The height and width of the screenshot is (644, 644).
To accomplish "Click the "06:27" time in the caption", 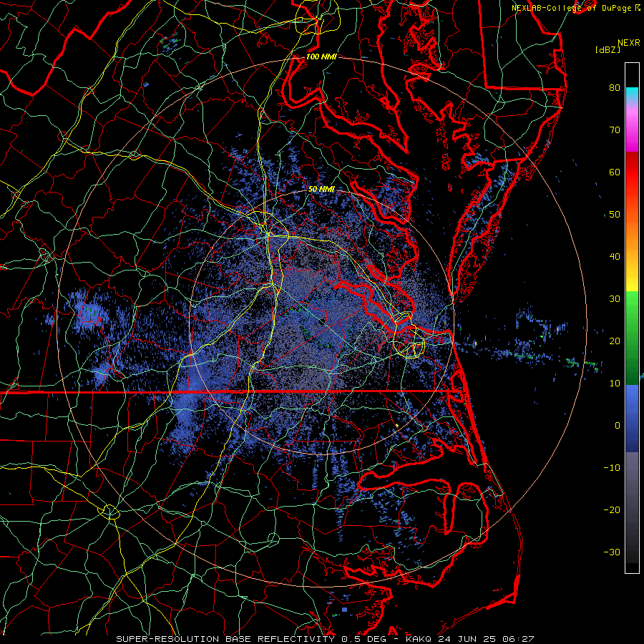I will click(x=519, y=639).
